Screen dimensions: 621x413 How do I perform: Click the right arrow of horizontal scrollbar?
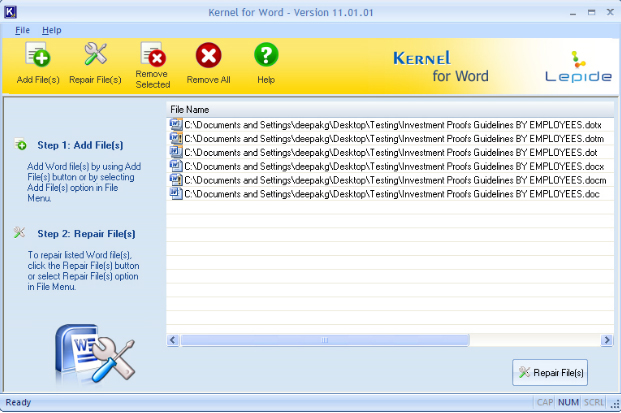coord(606,340)
